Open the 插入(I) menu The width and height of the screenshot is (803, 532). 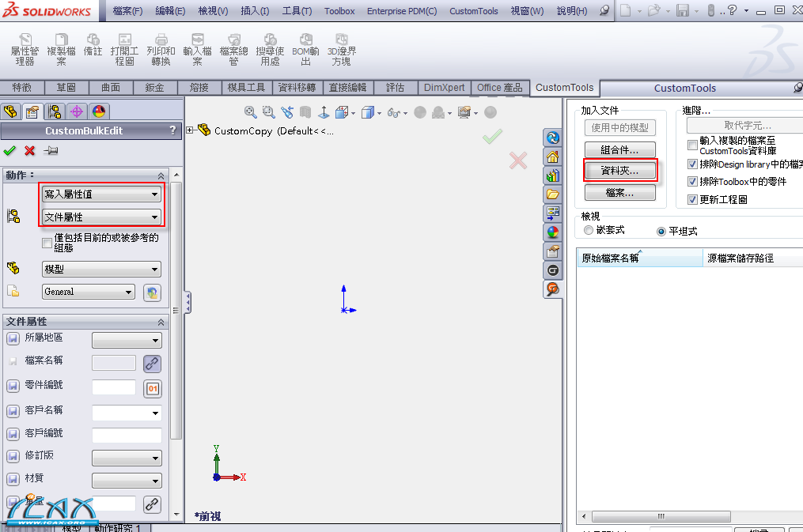click(x=254, y=10)
